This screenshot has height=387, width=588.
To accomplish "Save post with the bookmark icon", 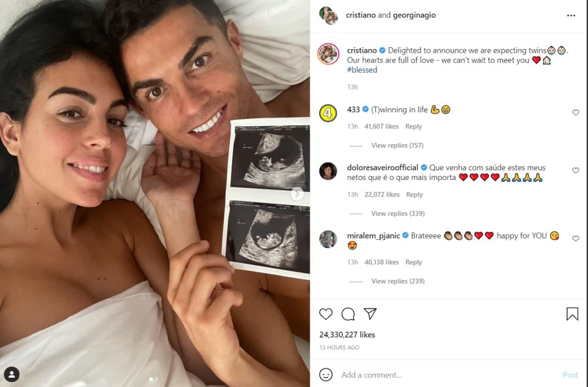I will tap(572, 314).
